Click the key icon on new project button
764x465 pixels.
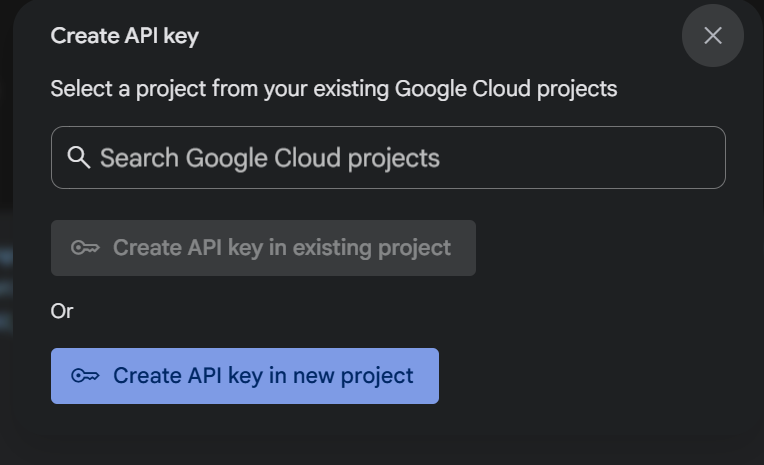point(85,376)
